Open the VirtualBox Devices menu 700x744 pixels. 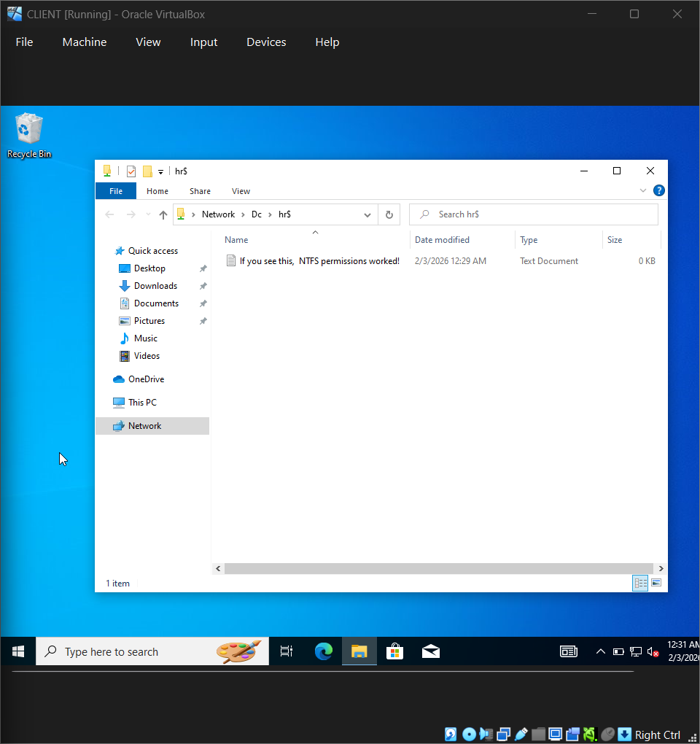coord(266,42)
